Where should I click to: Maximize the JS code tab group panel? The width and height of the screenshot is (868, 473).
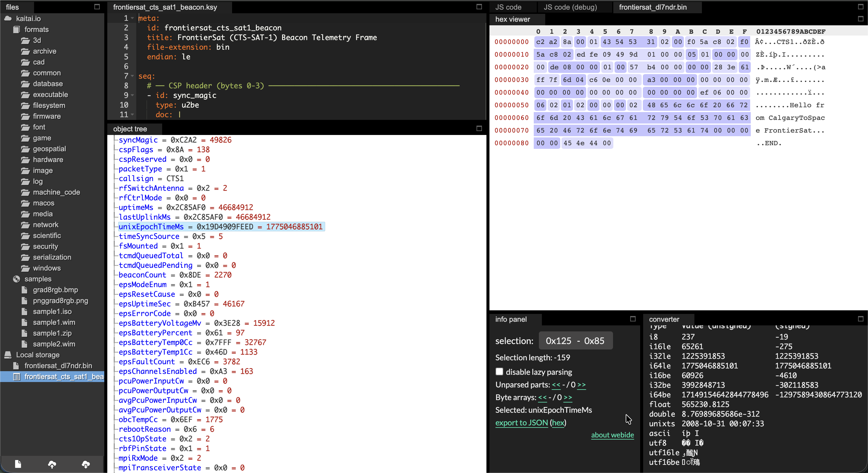(860, 7)
